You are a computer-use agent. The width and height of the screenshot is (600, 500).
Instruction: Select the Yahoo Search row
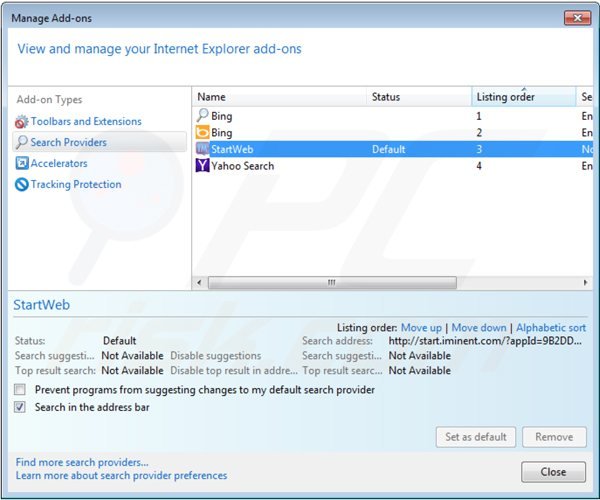click(x=393, y=166)
